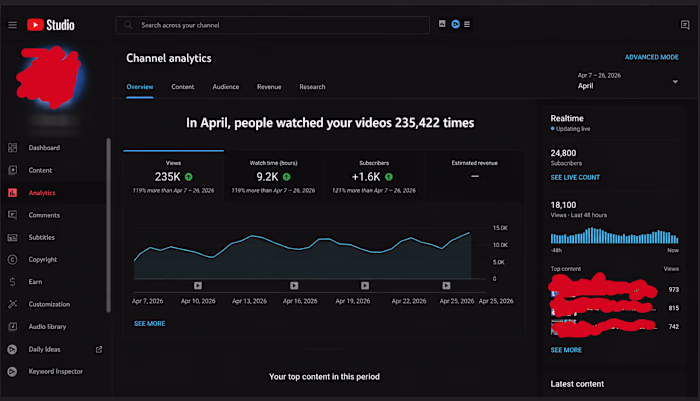The height and width of the screenshot is (401, 700).
Task: Click the Analytics bar chart icon
Action: pyautogui.click(x=12, y=192)
